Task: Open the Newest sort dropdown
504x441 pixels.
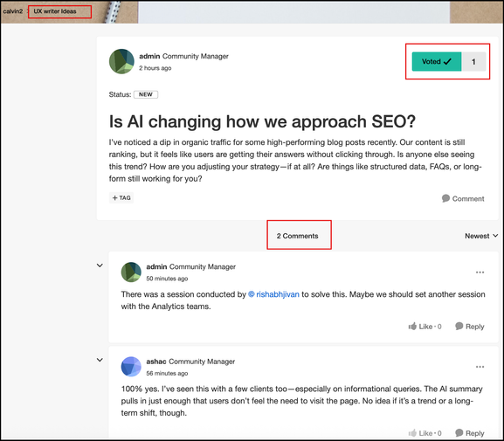Action: [x=481, y=236]
